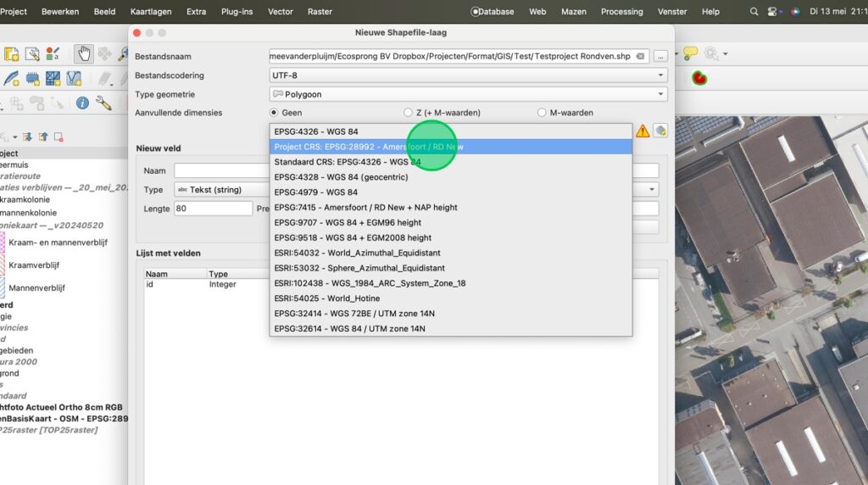Open the Type geometrie Polygoon dropdown
Image resolution: width=868 pixels, height=485 pixels.
(x=468, y=94)
